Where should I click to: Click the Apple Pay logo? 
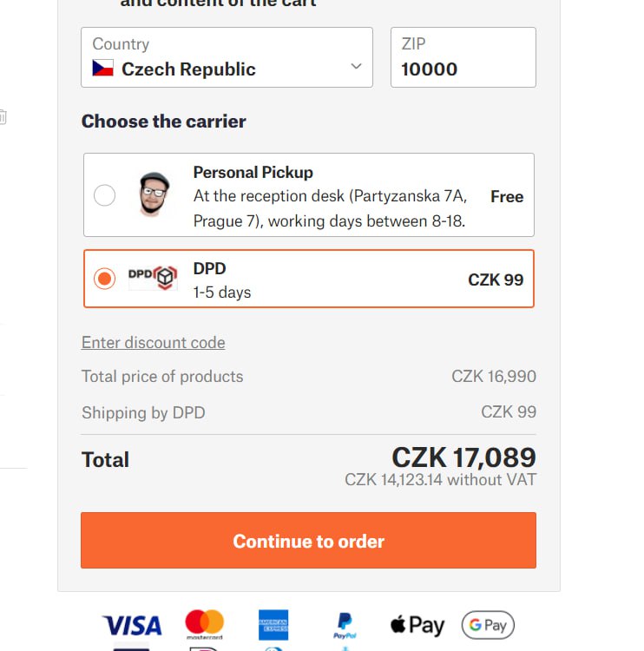(x=417, y=625)
